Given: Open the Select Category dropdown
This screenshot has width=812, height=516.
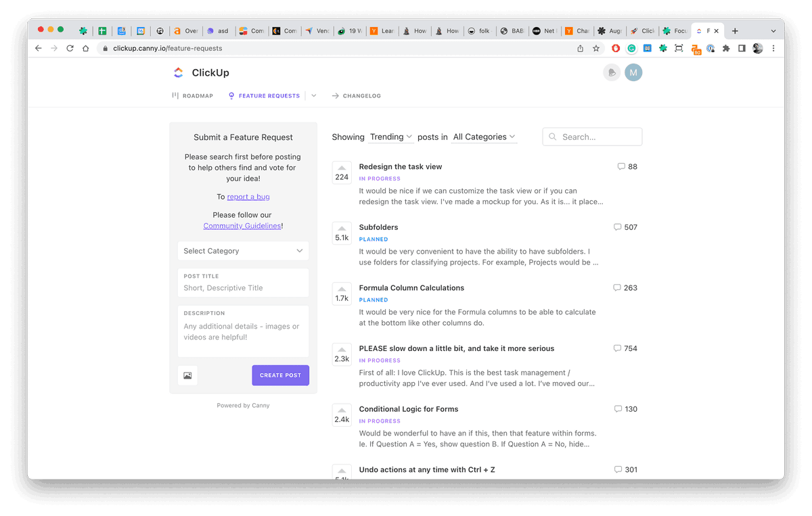Looking at the screenshot, I should pyautogui.click(x=243, y=251).
